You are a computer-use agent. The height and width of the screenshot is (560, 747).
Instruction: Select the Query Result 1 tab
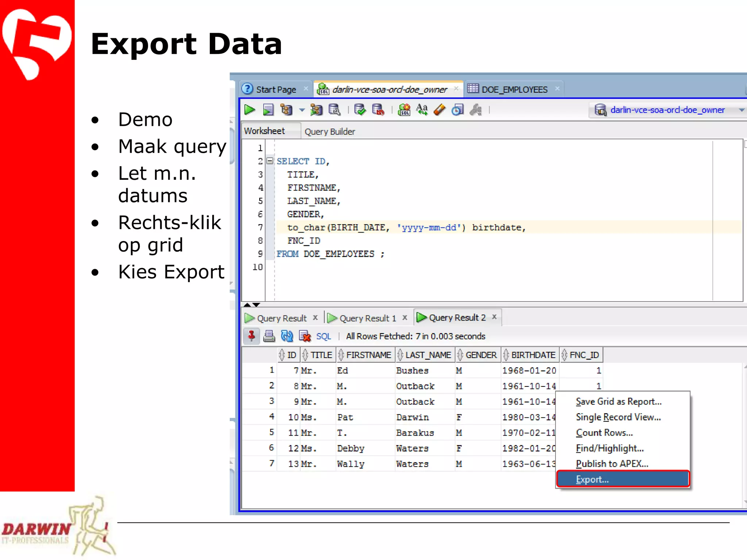click(x=367, y=318)
